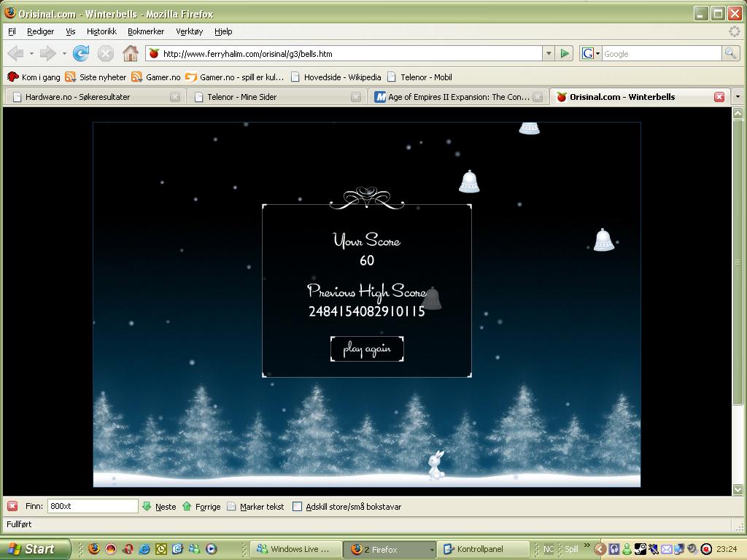
Task: Click Neste to find next match
Action: point(159,506)
